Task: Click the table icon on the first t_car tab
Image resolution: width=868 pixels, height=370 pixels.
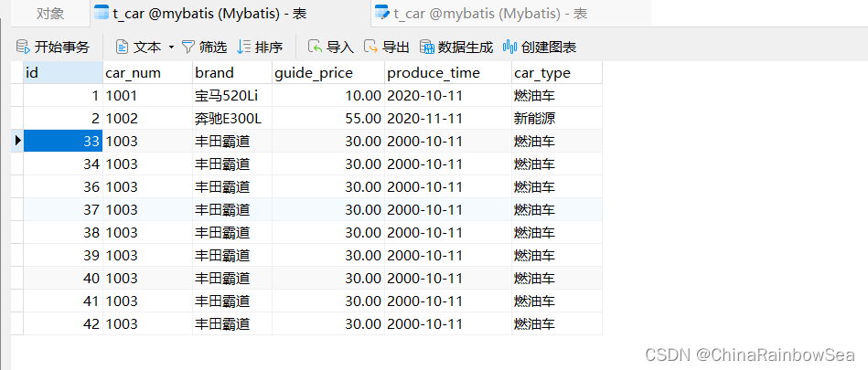Action: 102,14
